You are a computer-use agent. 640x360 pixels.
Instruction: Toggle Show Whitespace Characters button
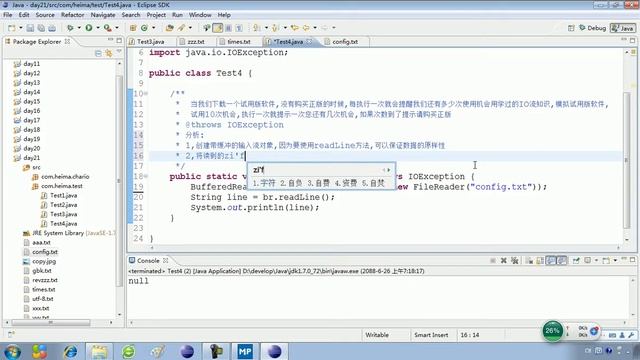[239, 28]
